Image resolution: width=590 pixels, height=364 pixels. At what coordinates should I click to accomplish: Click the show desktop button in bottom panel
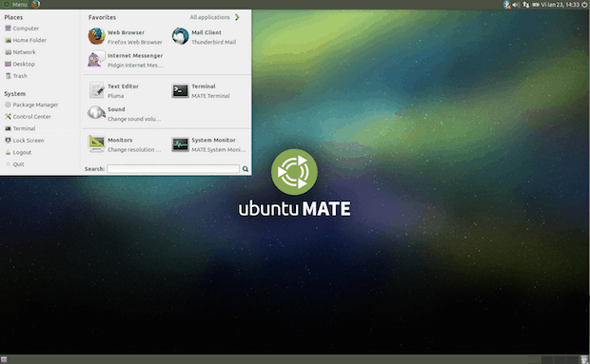click(4, 359)
